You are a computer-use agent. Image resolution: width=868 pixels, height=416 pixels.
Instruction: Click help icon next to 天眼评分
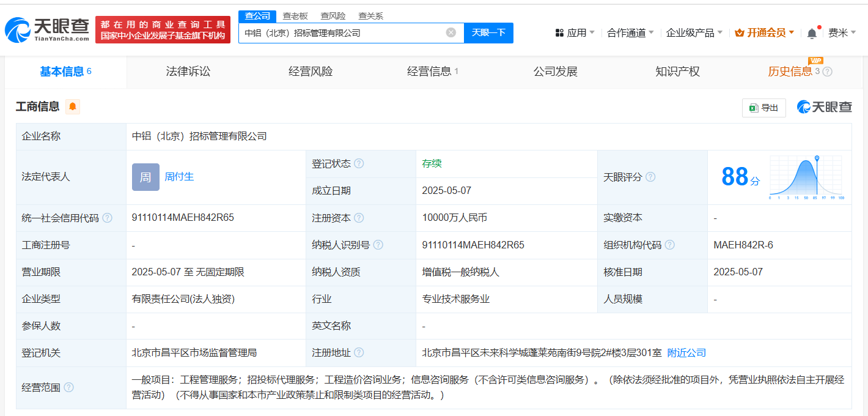[x=650, y=177]
